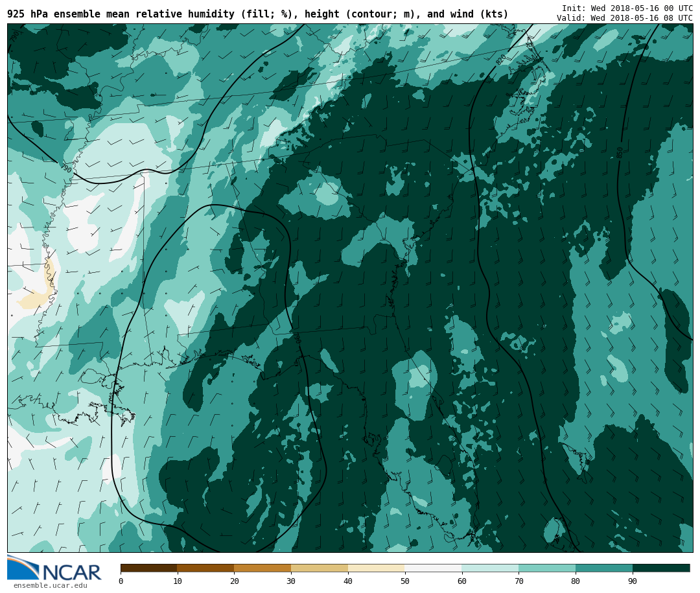
Task: Click the 10-20 brown colorbar segment
Action: click(206, 568)
